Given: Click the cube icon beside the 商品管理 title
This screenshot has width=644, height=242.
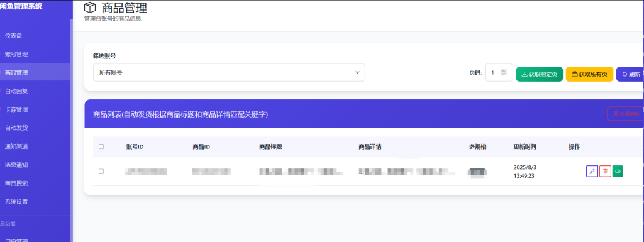Looking at the screenshot, I should pos(89,8).
